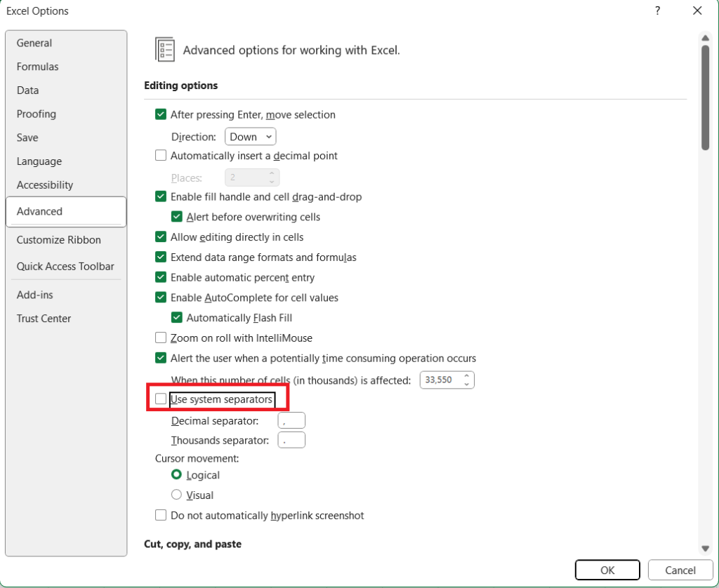Uncheck After pressing Enter, move selection
Screen dimensions: 719x588
161,114
